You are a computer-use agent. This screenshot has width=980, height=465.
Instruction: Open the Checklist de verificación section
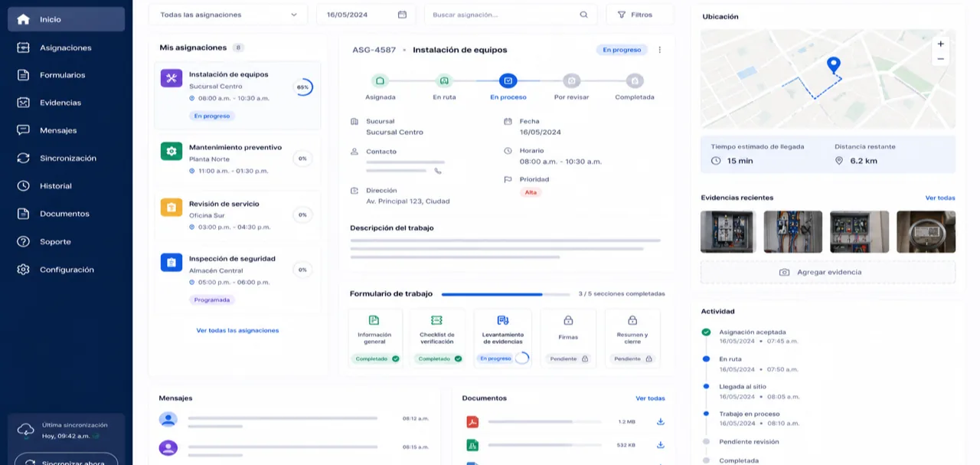point(437,338)
